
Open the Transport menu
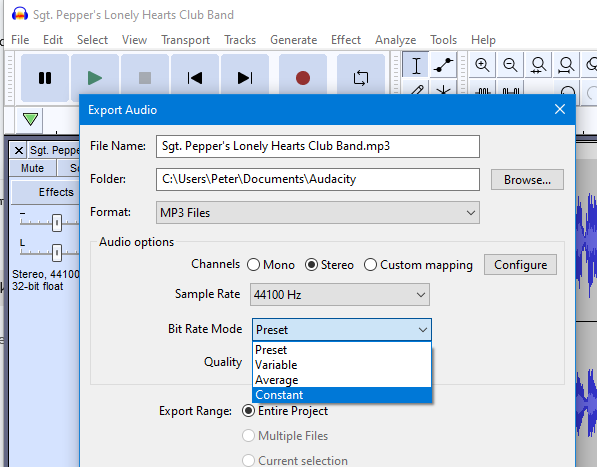(x=185, y=40)
